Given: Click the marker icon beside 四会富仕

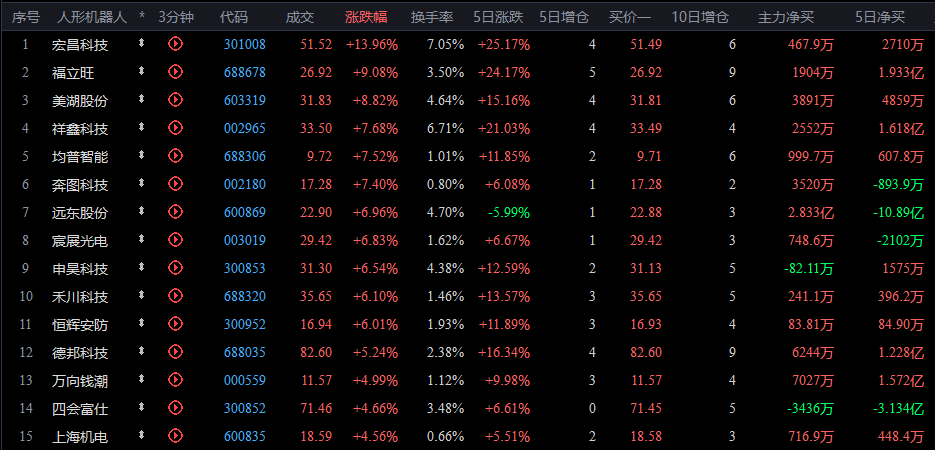Looking at the screenshot, I should pyautogui.click(x=141, y=406).
